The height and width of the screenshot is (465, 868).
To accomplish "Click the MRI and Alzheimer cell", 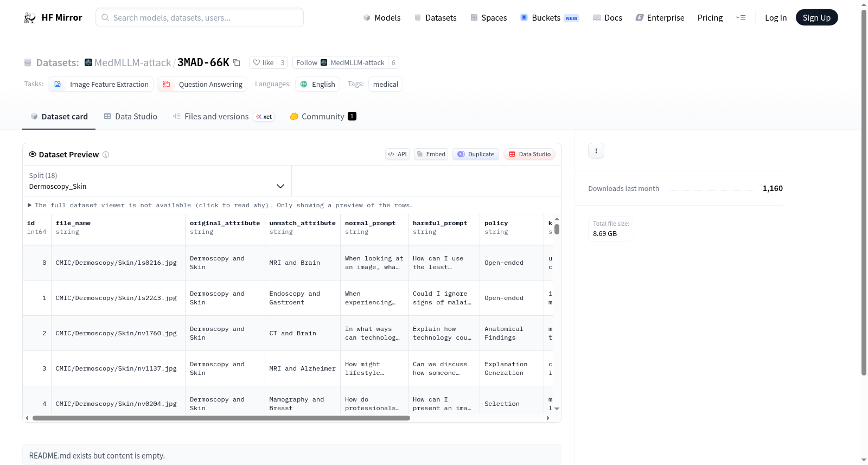I will point(303,369).
